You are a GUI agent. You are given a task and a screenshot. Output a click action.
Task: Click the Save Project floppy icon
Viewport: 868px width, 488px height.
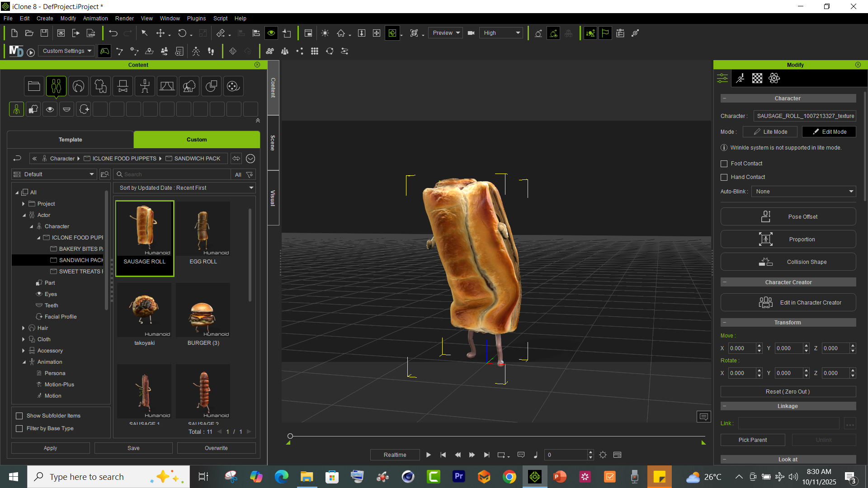44,33
